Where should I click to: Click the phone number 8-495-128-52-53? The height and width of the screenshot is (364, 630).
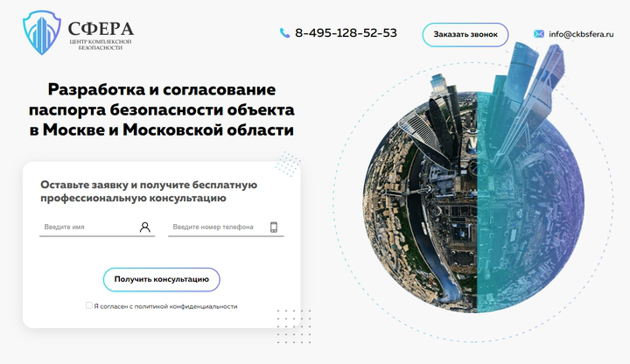tap(346, 33)
